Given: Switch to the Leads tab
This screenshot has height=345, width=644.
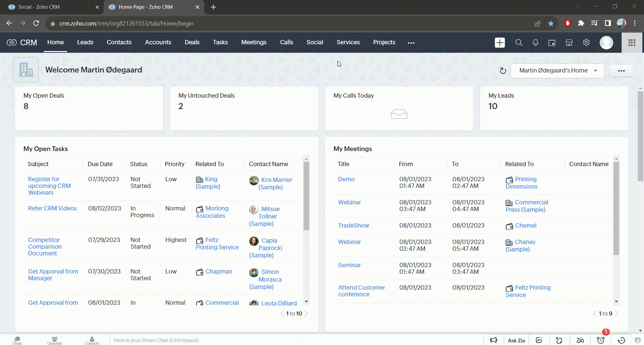Looking at the screenshot, I should click(x=85, y=42).
